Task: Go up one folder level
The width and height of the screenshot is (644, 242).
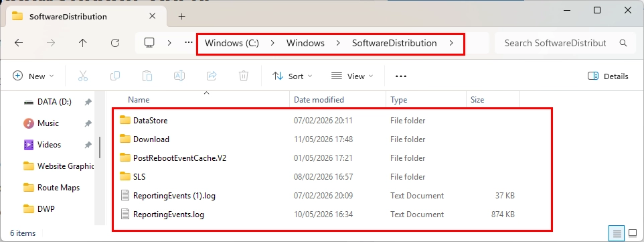Action: [x=83, y=43]
